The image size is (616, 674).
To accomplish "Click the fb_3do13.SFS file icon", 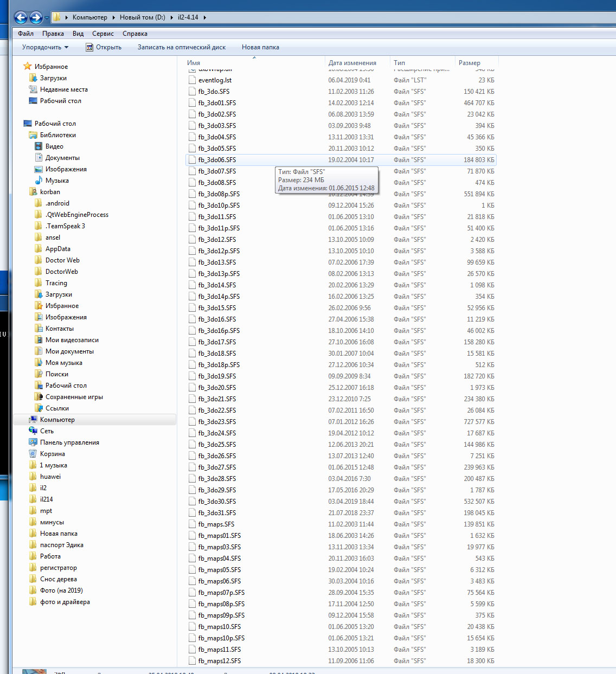I will (192, 262).
